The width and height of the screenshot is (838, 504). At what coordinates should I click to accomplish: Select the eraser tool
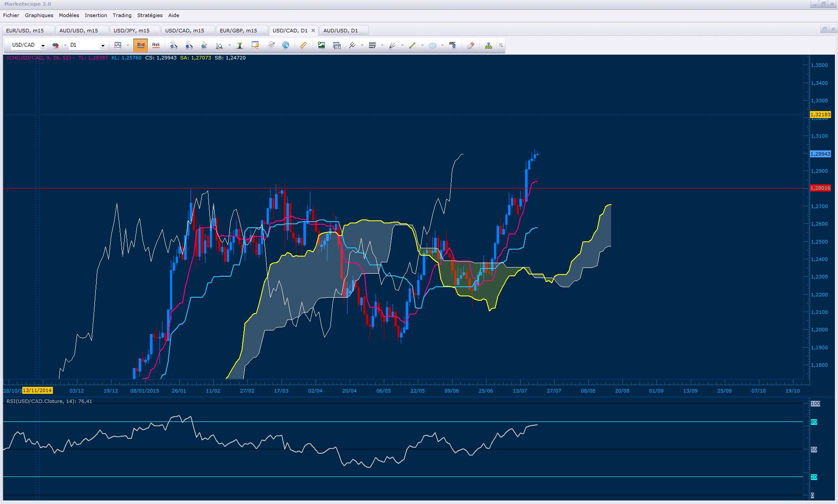tap(471, 45)
